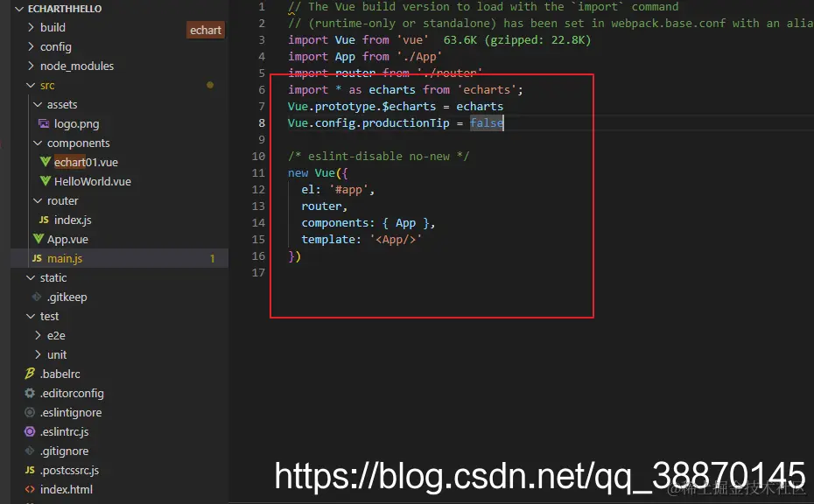Expand the node_modules folder
This screenshot has width=814, height=504.
(x=31, y=66)
